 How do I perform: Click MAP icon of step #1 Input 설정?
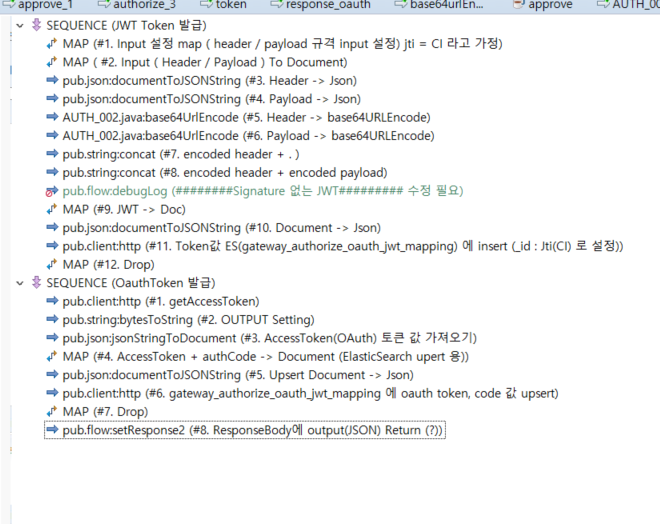(x=52, y=45)
